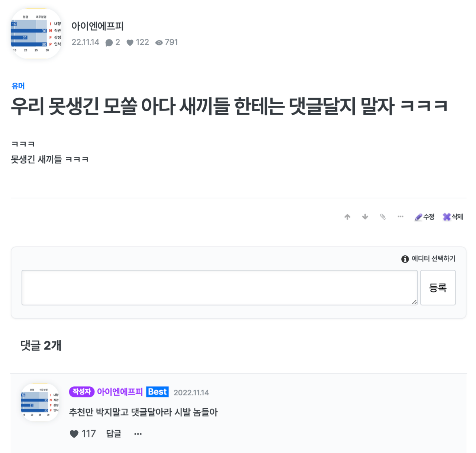476x453 pixels.
Task: Open the ellipsis menu on the comment
Action: point(138,434)
